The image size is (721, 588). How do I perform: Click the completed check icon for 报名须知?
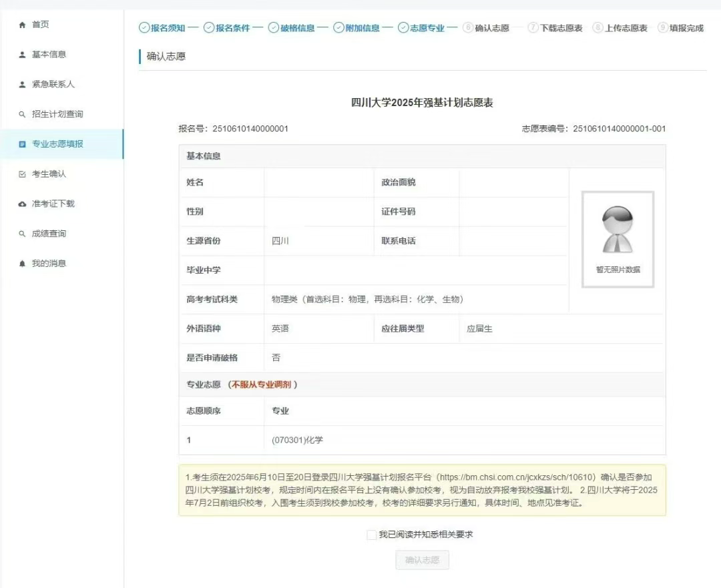coord(144,28)
